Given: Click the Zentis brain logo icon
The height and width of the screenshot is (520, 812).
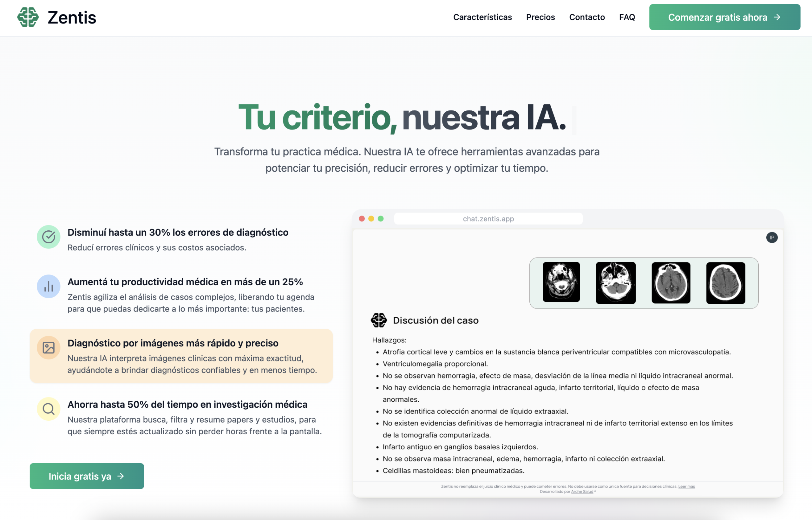Looking at the screenshot, I should pyautogui.click(x=28, y=17).
